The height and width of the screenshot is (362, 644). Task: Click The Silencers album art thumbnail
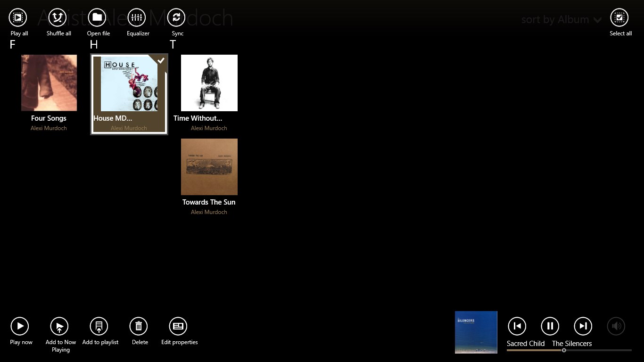(476, 332)
